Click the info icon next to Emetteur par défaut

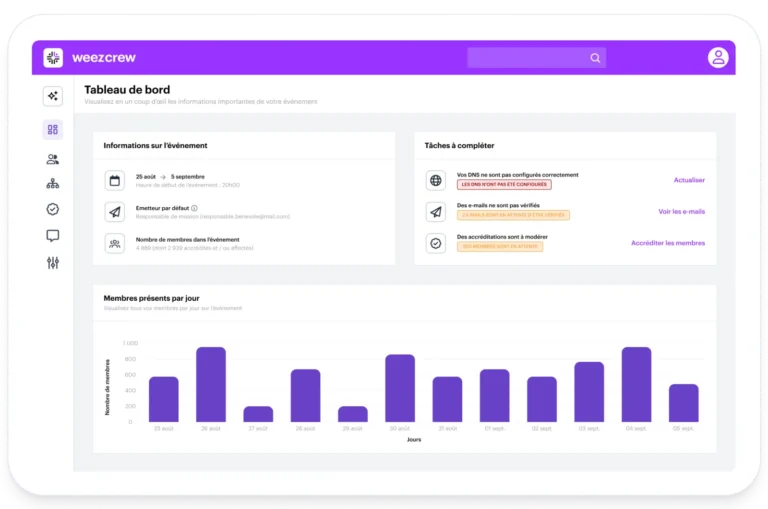click(x=194, y=208)
